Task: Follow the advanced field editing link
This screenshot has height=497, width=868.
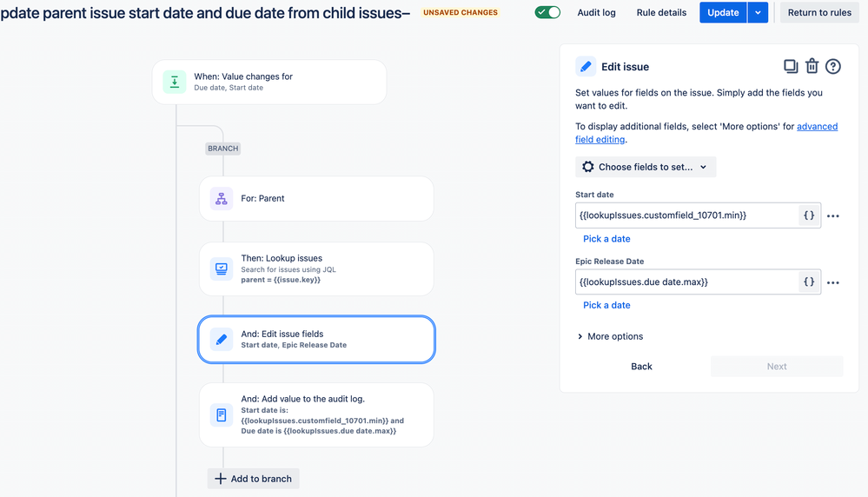Action: 706,133
